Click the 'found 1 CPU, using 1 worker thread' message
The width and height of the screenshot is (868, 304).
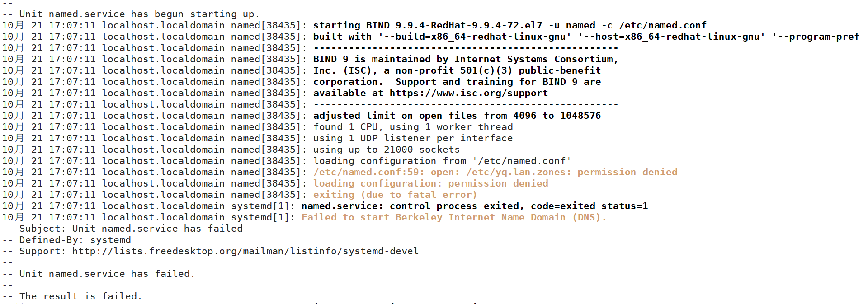[x=413, y=127]
